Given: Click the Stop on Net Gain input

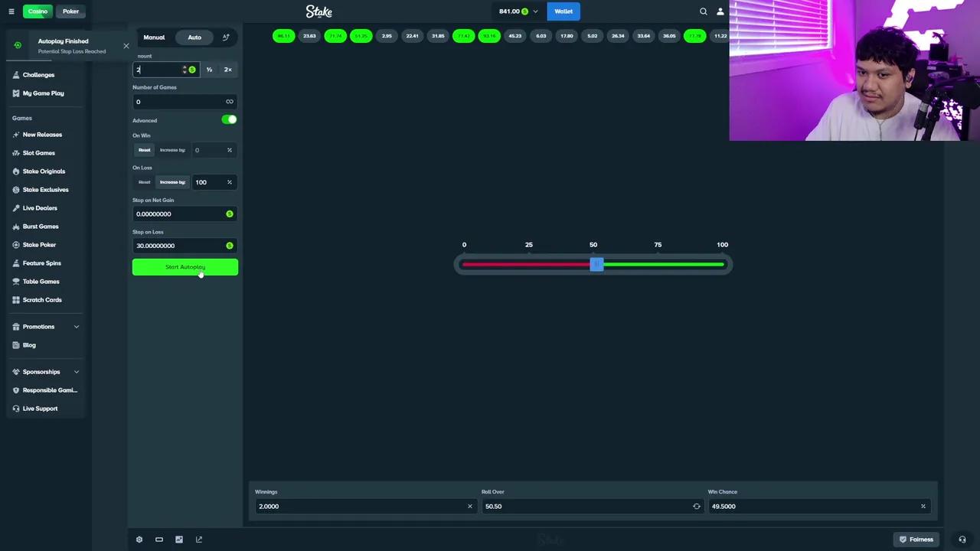Looking at the screenshot, I should coord(185,214).
